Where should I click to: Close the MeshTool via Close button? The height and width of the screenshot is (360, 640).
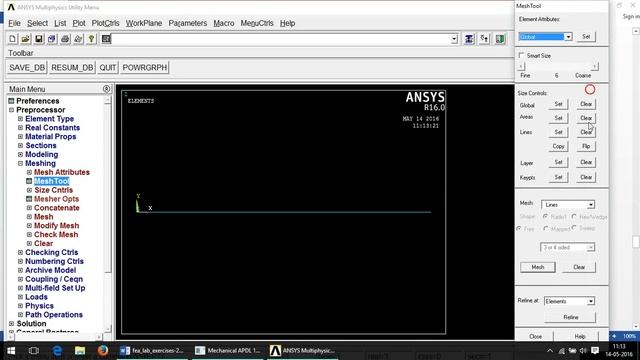(x=535, y=337)
